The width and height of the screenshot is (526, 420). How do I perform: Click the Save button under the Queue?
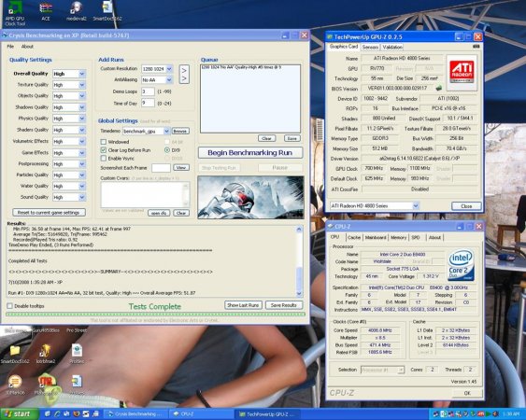pos(292,138)
